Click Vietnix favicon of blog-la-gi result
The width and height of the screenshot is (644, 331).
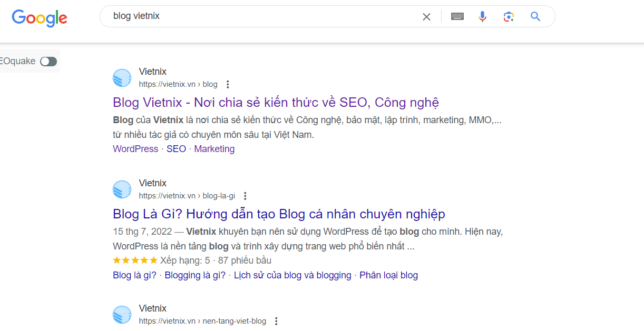pos(122,189)
